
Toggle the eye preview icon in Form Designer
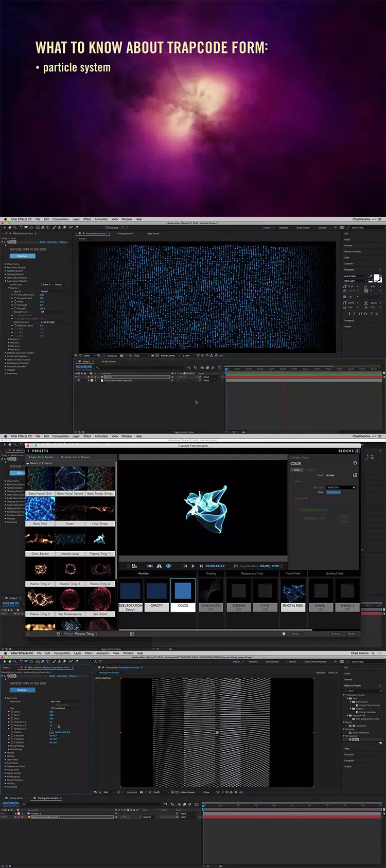tap(168, 566)
